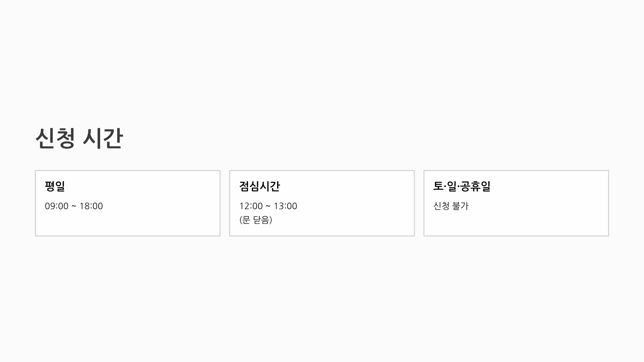The width and height of the screenshot is (644, 362).
Task: Click the tilde between 09:00 and 18:00
Action: [x=74, y=206]
